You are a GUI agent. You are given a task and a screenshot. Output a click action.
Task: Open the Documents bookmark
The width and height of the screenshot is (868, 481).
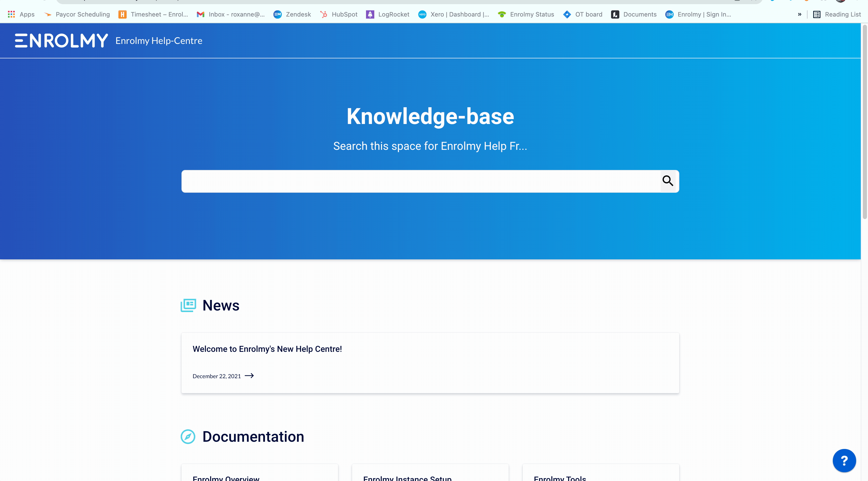tap(634, 14)
